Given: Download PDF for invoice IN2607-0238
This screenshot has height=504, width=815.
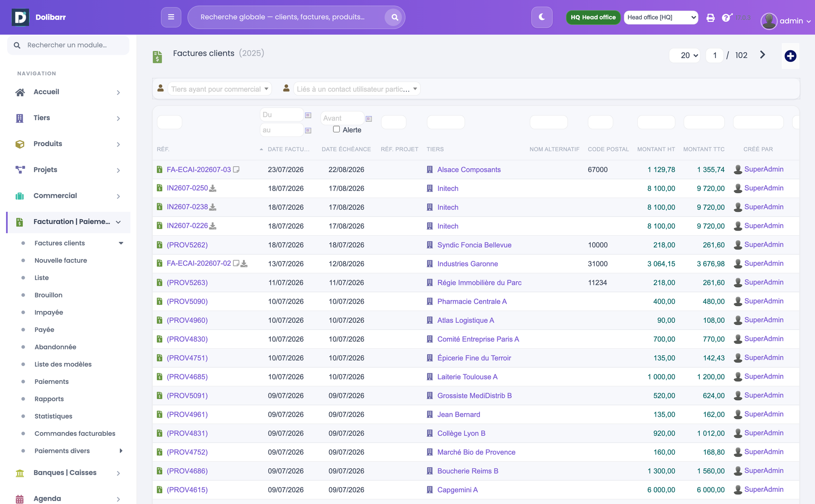Looking at the screenshot, I should tap(213, 207).
